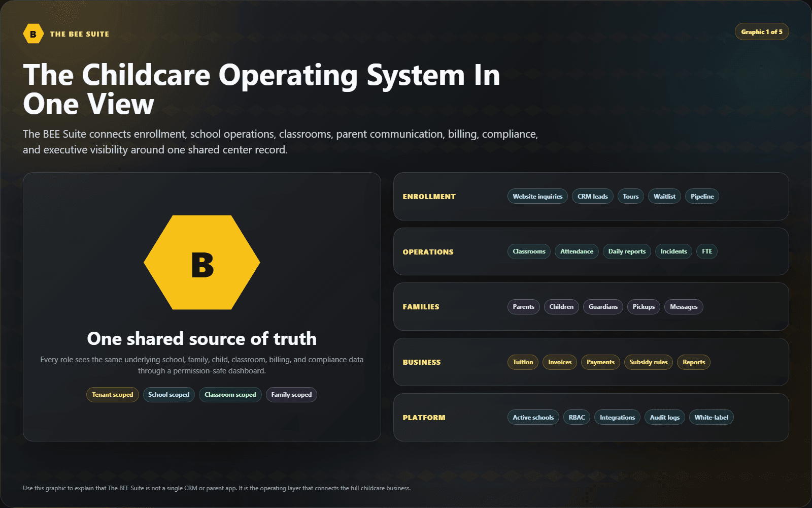Click the School scoped tag

click(x=168, y=395)
